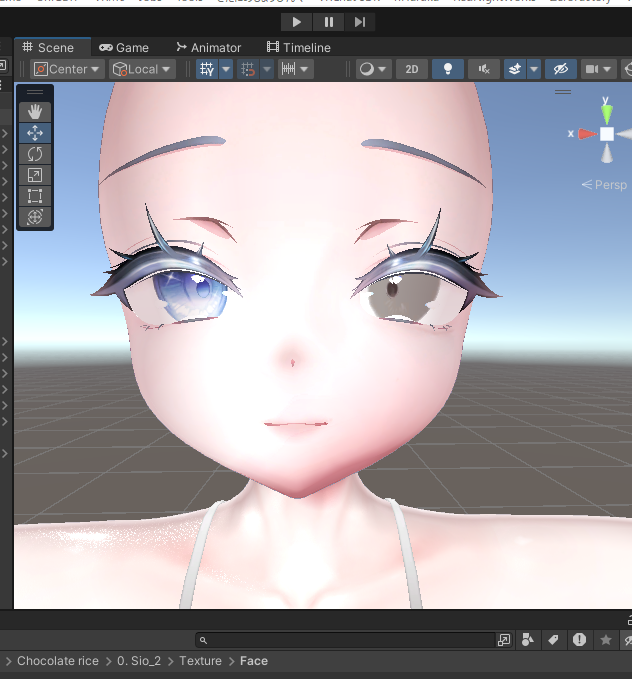Select the Move tool
The width and height of the screenshot is (632, 679).
coord(35,133)
